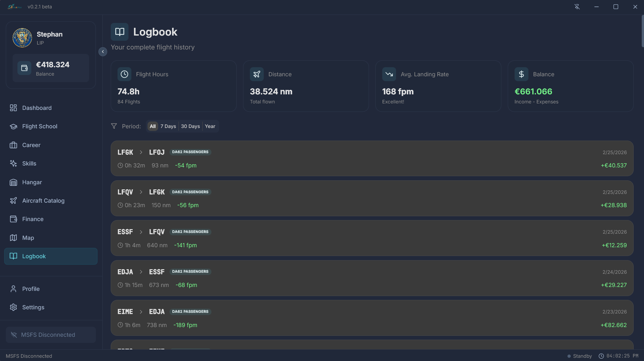Click the Finance wallet icon in sidebar
The image size is (644, 361).
[x=13, y=219]
